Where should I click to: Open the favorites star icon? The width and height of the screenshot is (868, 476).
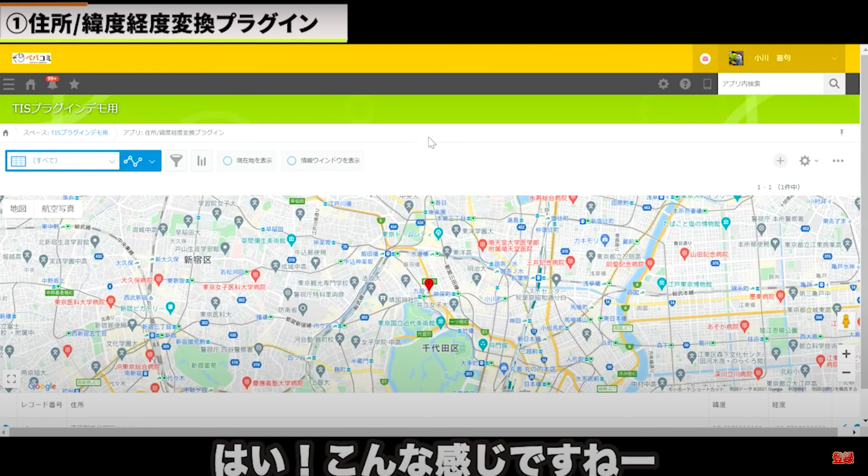click(74, 85)
